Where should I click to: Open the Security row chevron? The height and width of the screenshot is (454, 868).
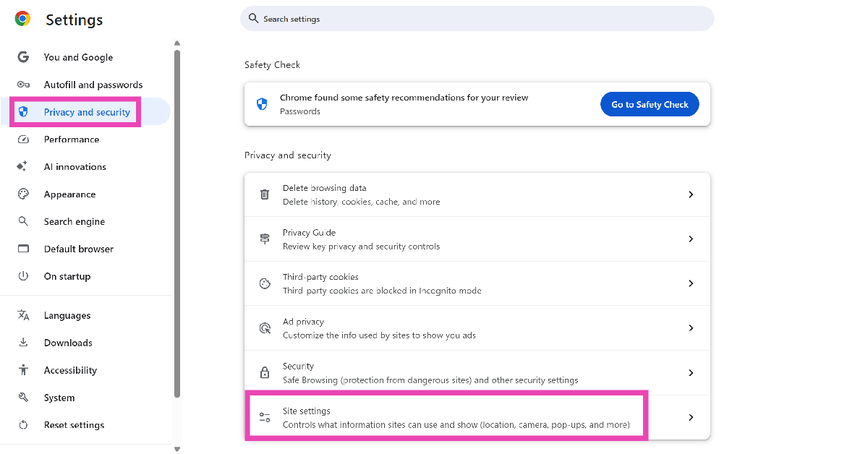point(691,373)
